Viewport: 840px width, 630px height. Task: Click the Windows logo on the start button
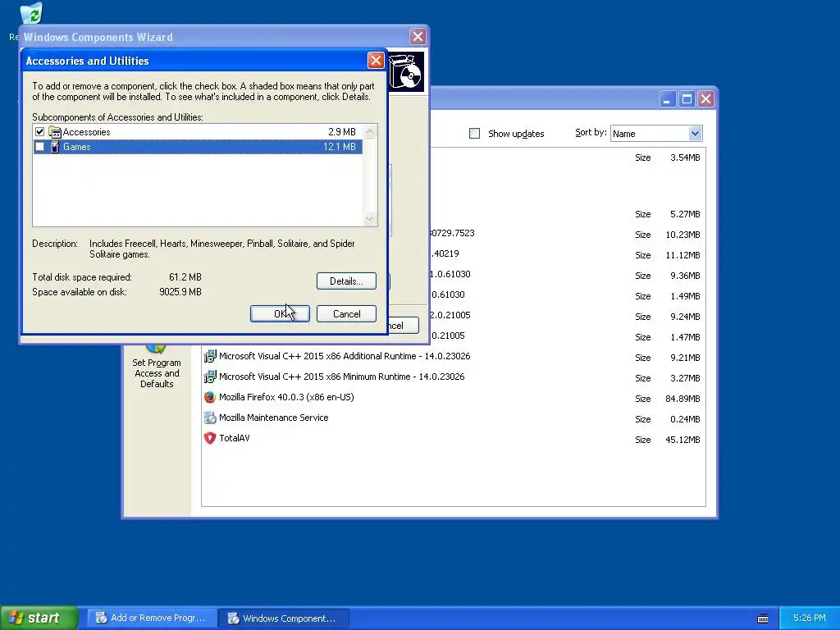(x=16, y=618)
